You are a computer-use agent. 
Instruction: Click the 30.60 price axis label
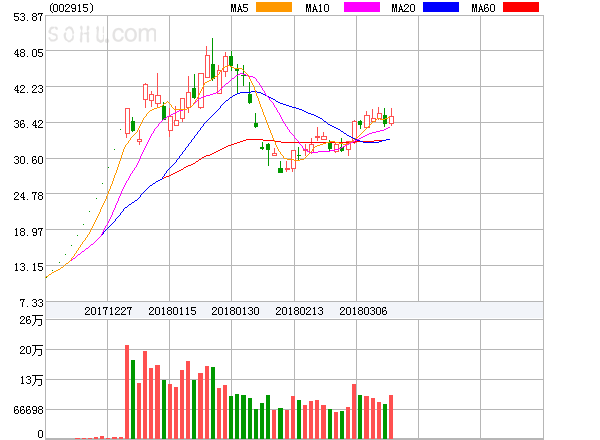(28, 160)
